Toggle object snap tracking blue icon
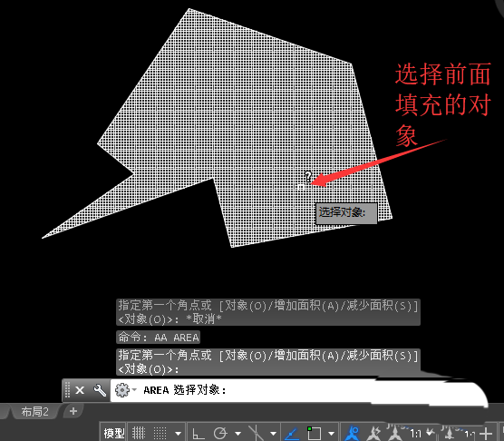This screenshot has width=504, height=441. tap(292, 433)
